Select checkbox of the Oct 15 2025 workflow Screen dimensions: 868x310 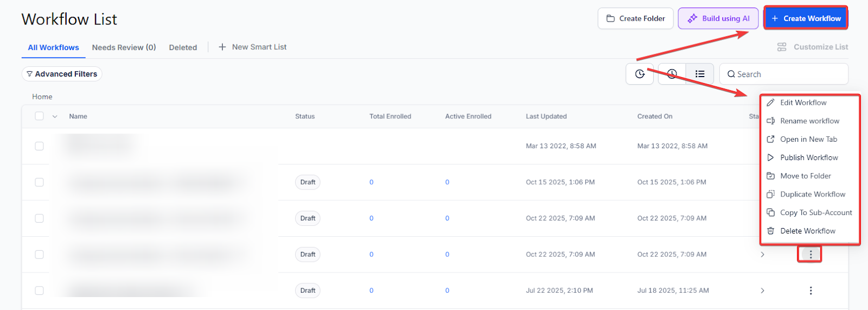[39, 182]
